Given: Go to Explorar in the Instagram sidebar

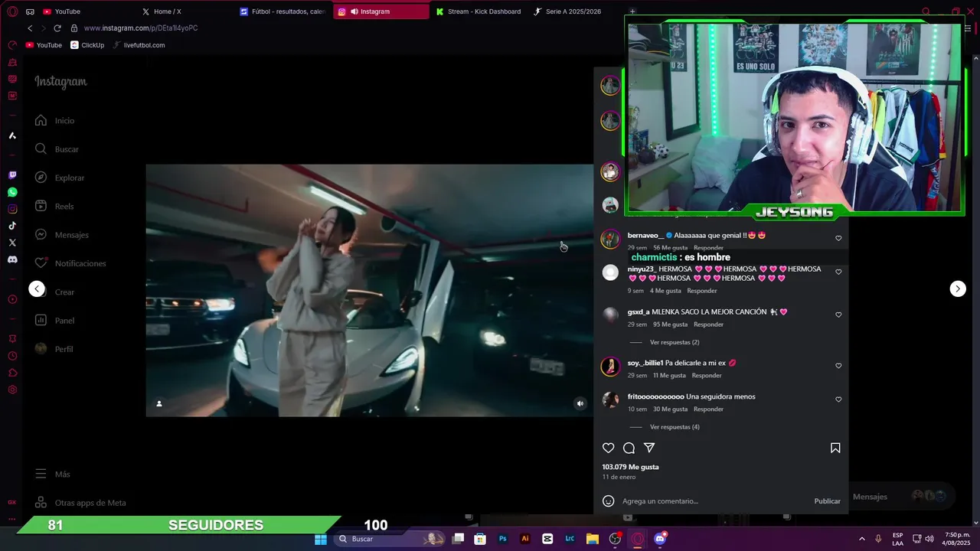Looking at the screenshot, I should [x=60, y=178].
